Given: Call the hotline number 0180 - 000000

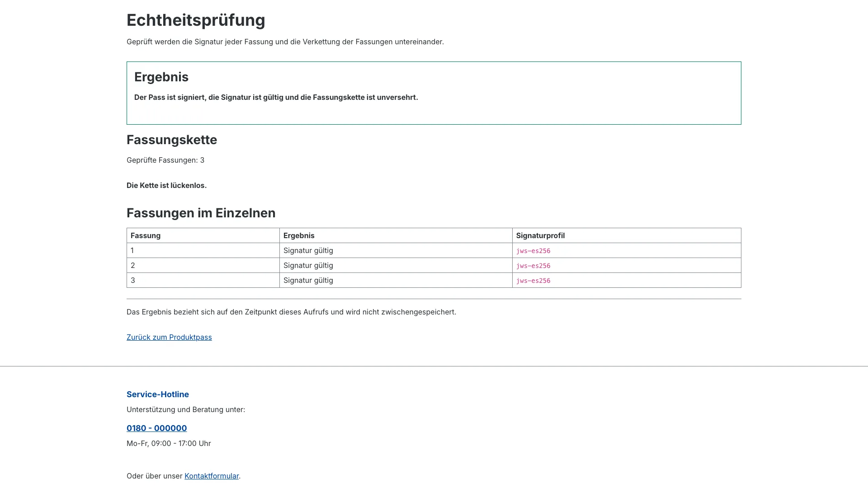Looking at the screenshot, I should click(156, 428).
